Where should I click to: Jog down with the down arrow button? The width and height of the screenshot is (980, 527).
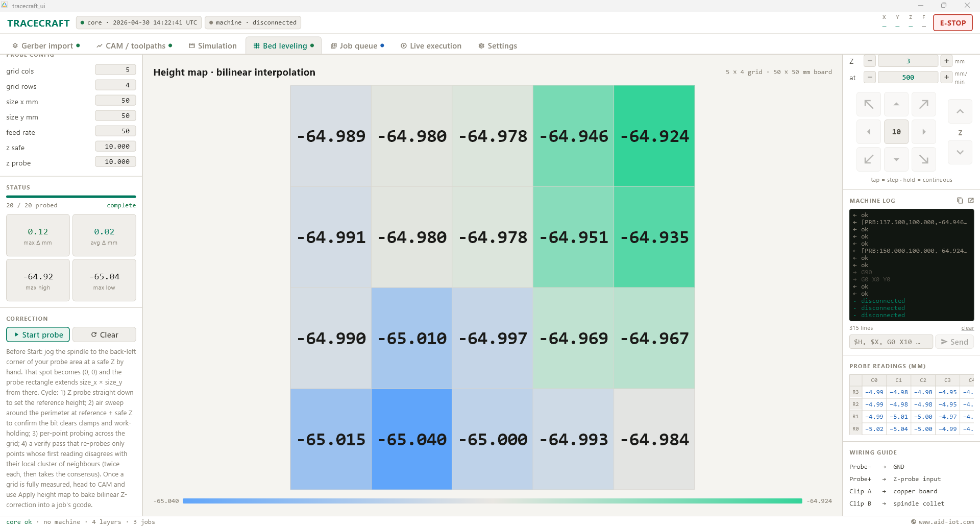tap(896, 159)
